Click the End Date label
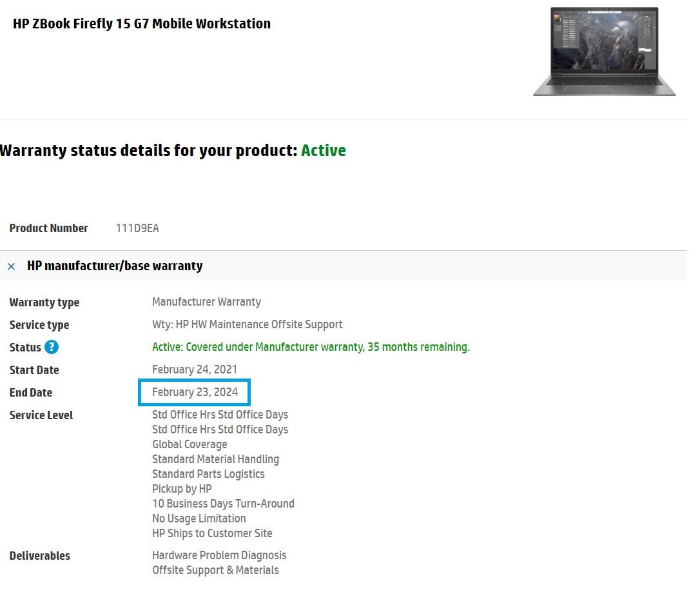 tap(31, 393)
